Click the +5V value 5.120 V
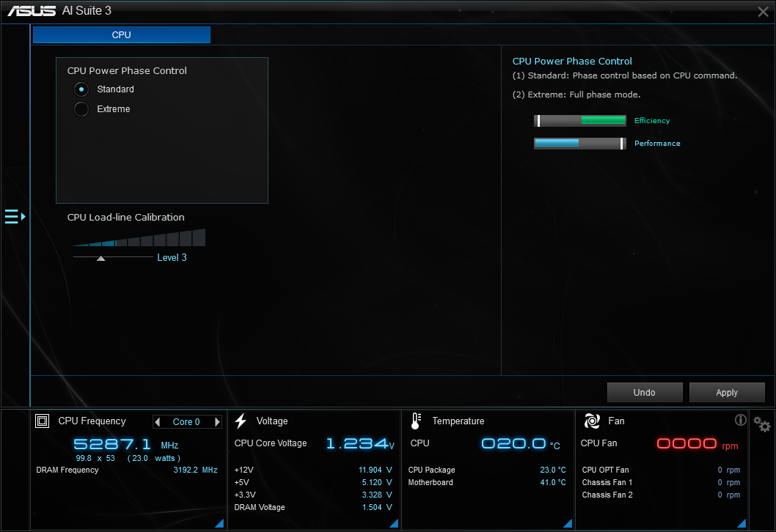The width and height of the screenshot is (776, 532). pos(376,482)
